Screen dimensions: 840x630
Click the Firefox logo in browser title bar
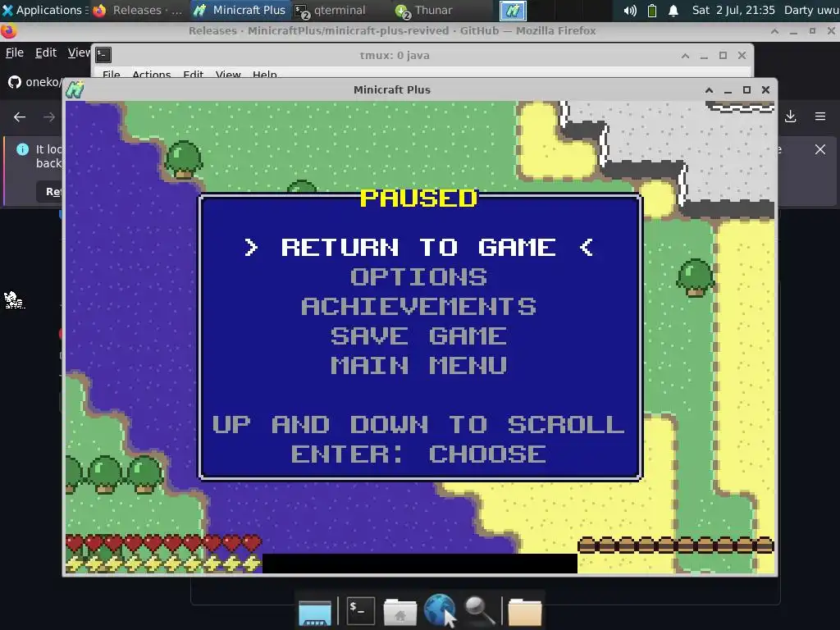(8, 31)
